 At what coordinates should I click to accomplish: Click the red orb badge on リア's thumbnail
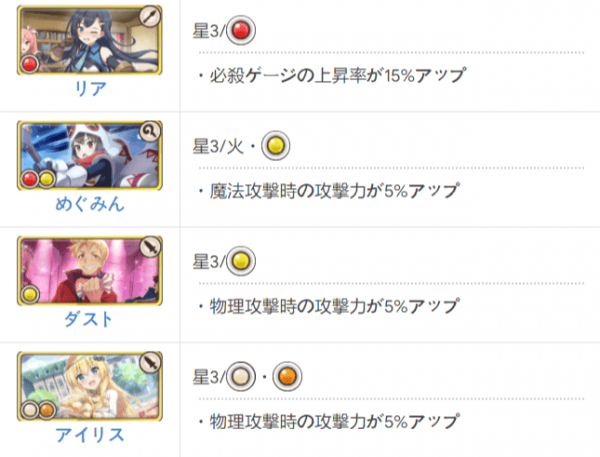coord(29,64)
